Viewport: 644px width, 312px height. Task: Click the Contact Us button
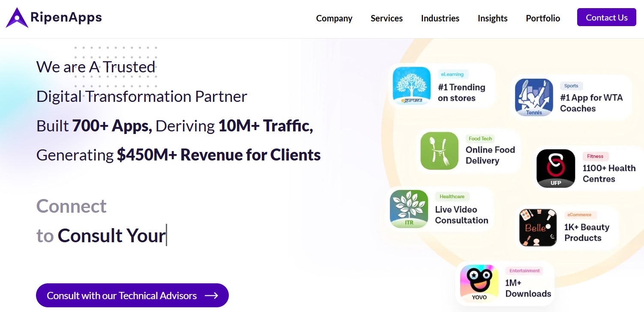606,18
